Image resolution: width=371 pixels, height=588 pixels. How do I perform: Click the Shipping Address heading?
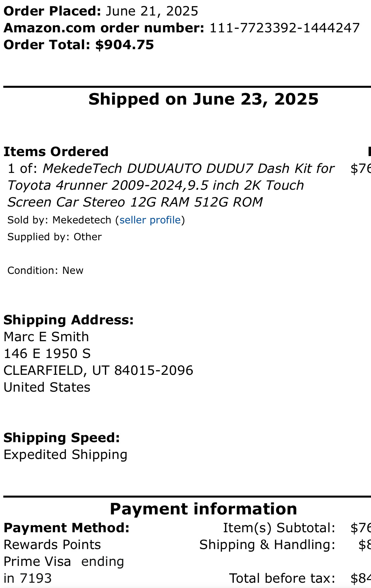[69, 320]
